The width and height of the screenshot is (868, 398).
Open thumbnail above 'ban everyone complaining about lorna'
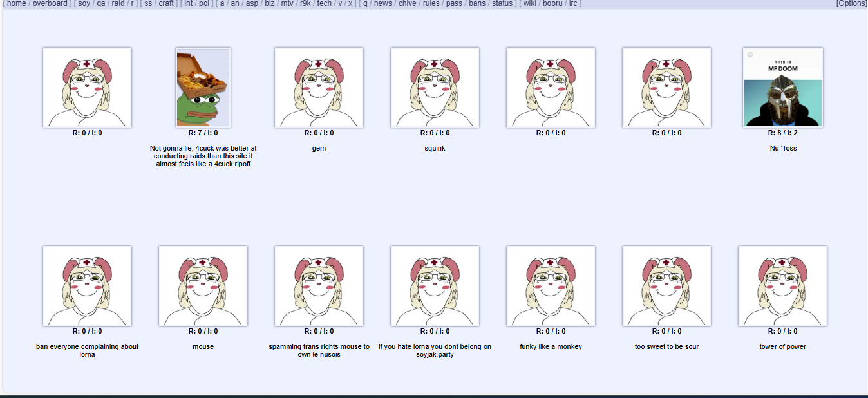click(87, 285)
